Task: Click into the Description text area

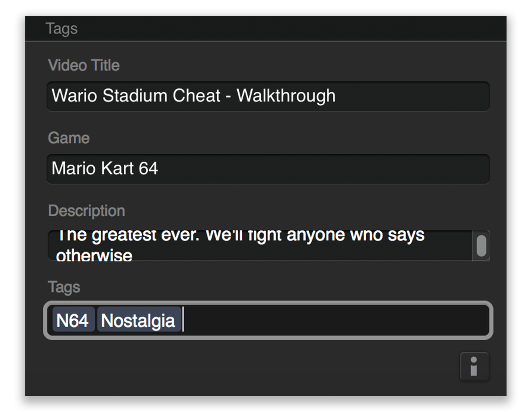Action: [x=260, y=245]
